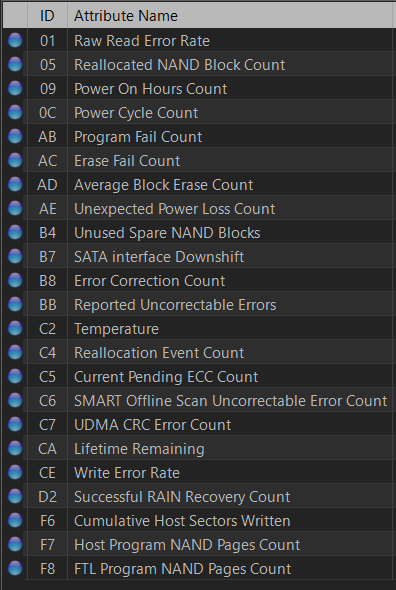Click the status orb for Lifetime Remaining
The image size is (396, 590).
15,448
